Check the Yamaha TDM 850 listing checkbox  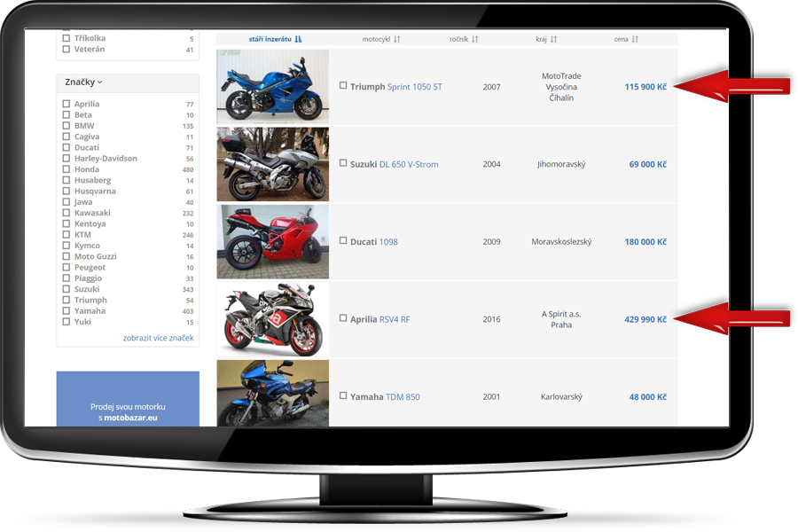(343, 395)
